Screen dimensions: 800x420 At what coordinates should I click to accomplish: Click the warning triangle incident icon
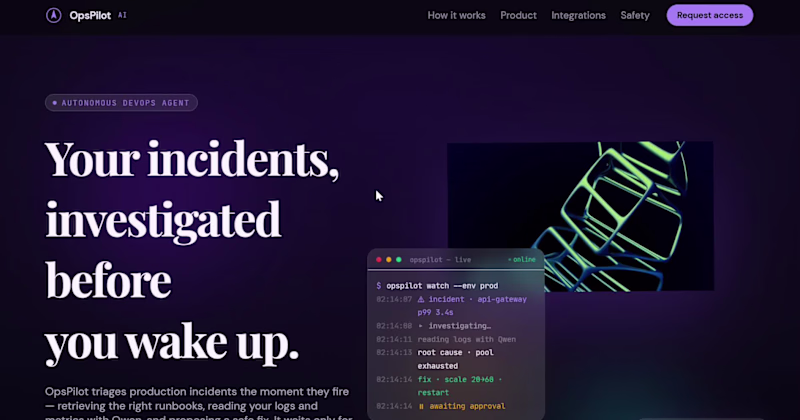(421, 300)
